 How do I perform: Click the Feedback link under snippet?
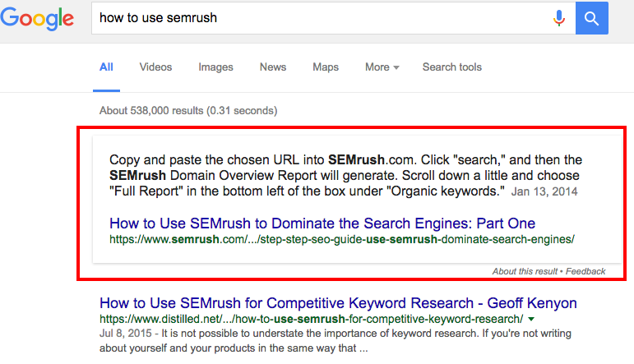point(585,271)
